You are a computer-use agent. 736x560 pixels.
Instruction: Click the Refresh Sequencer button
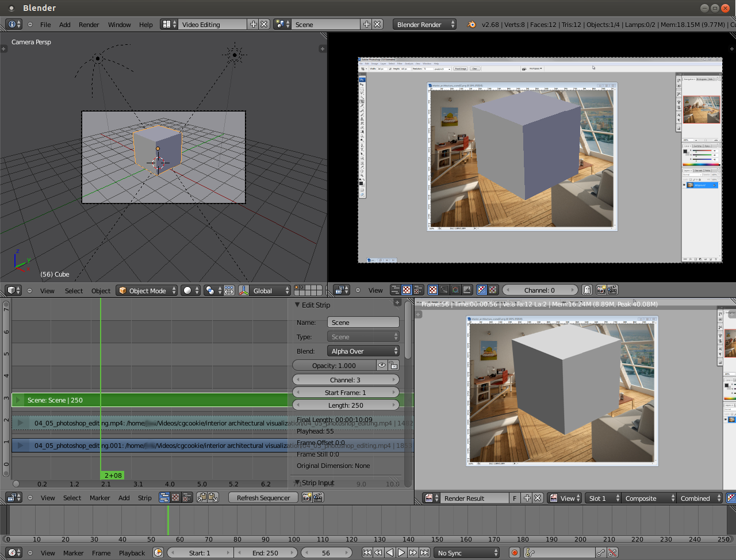click(x=263, y=497)
